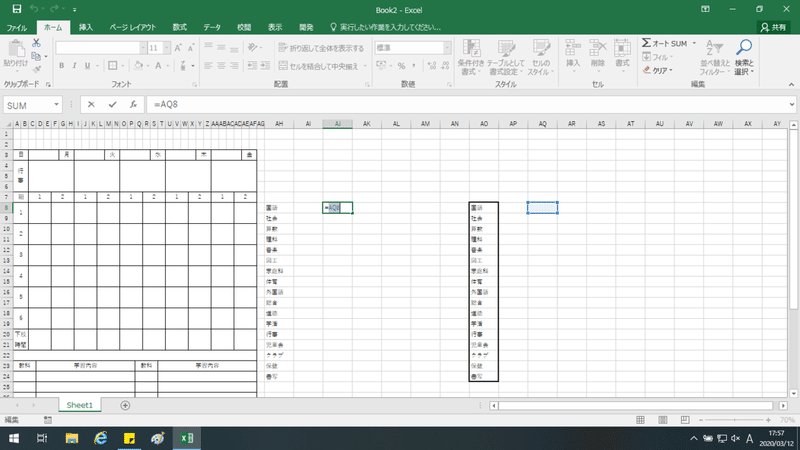Switch to Page Layout ribbon tab
This screenshot has width=800, height=450.
click(x=133, y=28)
